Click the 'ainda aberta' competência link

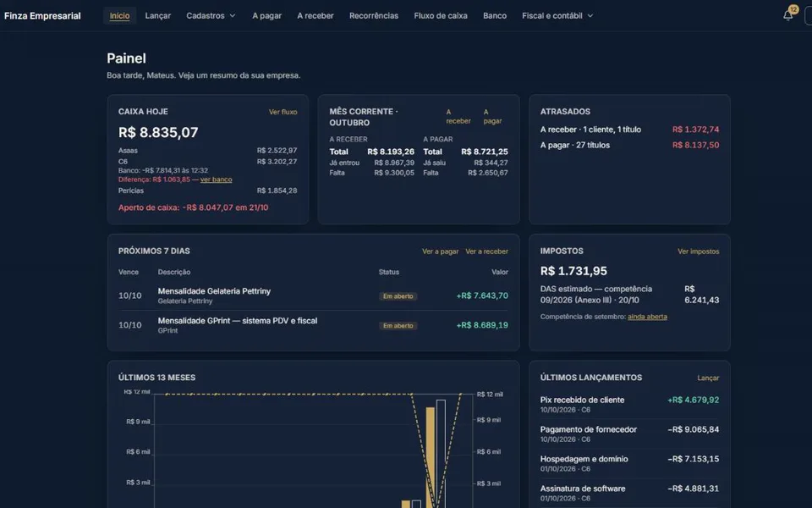(x=647, y=317)
